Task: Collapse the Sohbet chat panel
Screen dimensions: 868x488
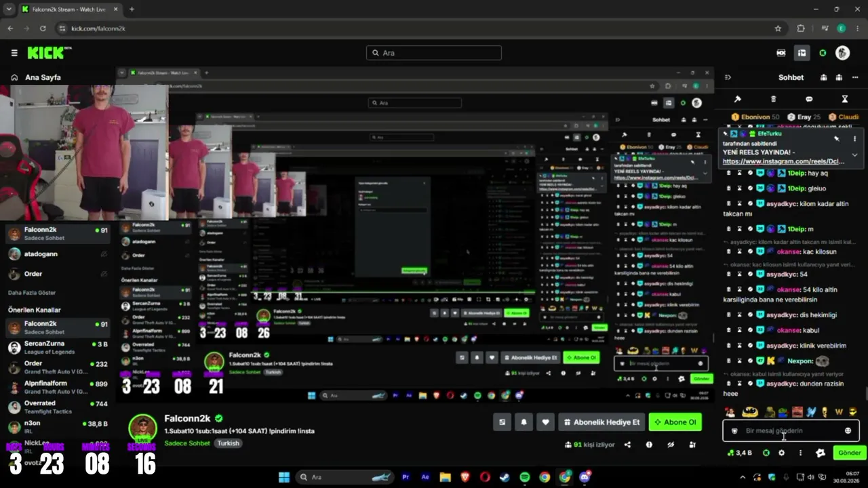Action: 728,77
